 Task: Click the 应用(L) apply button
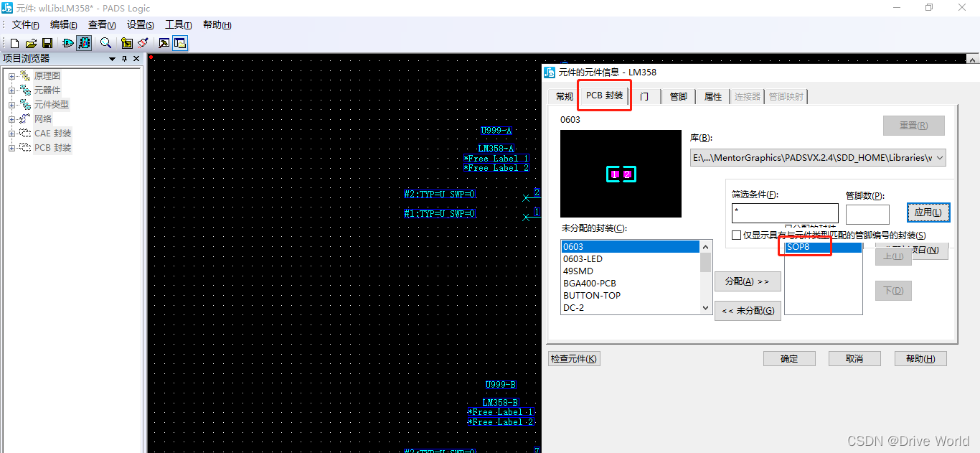pyautogui.click(x=928, y=213)
